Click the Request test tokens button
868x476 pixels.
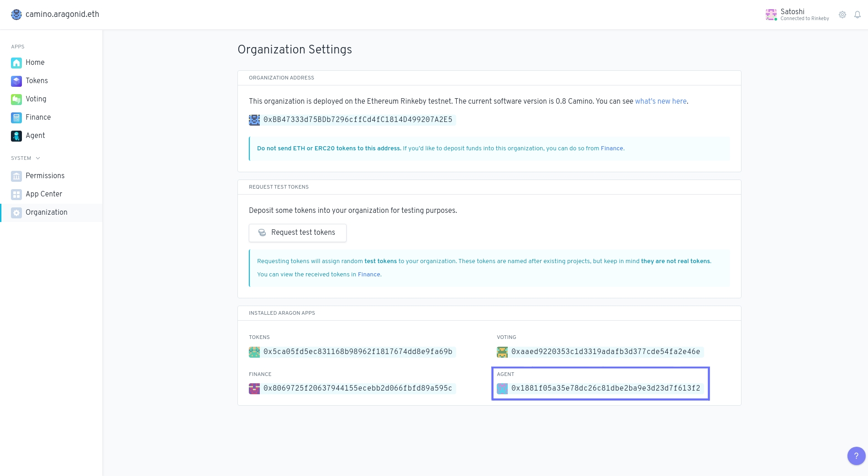[297, 233]
